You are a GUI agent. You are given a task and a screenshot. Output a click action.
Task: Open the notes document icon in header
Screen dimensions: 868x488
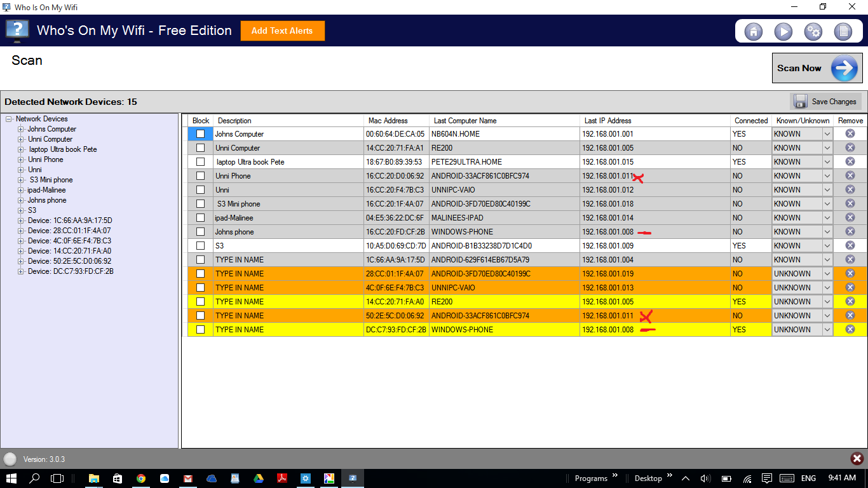(x=843, y=31)
